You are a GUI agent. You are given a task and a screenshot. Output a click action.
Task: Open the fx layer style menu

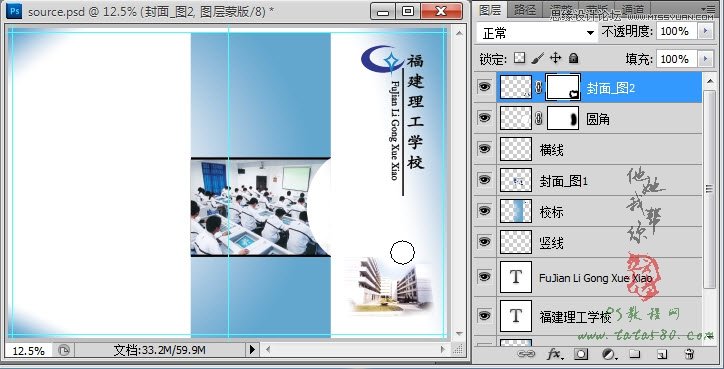554,354
